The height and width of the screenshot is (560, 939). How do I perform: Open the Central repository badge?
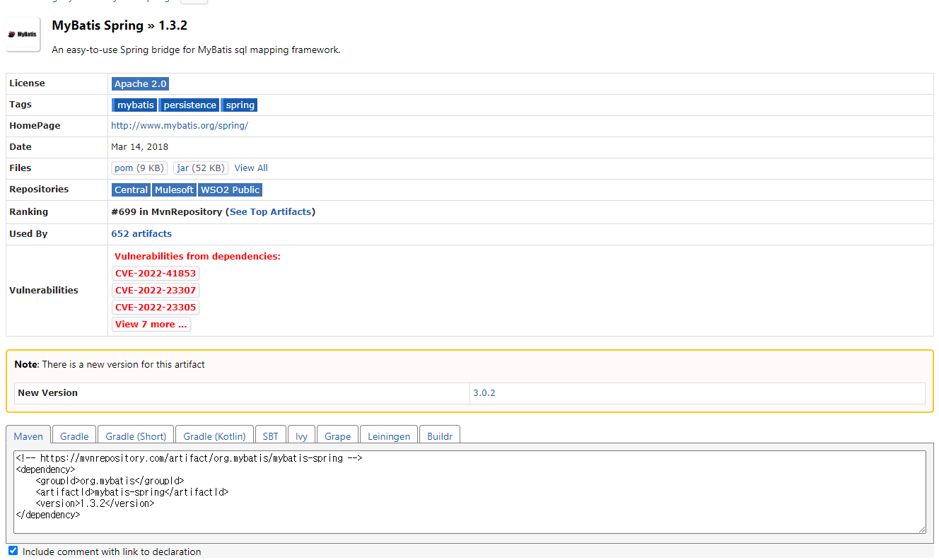pos(131,189)
